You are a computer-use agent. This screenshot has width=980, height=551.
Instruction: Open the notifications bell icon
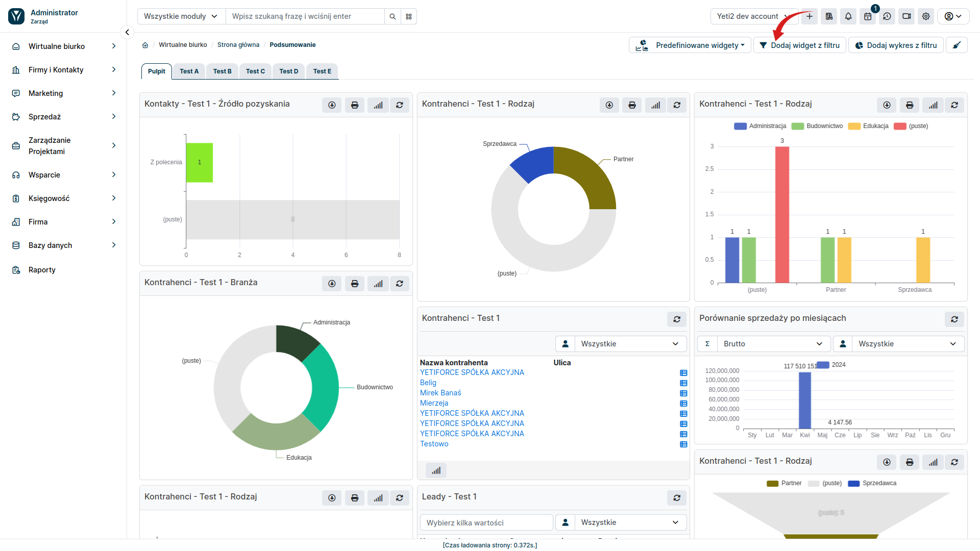click(x=848, y=16)
